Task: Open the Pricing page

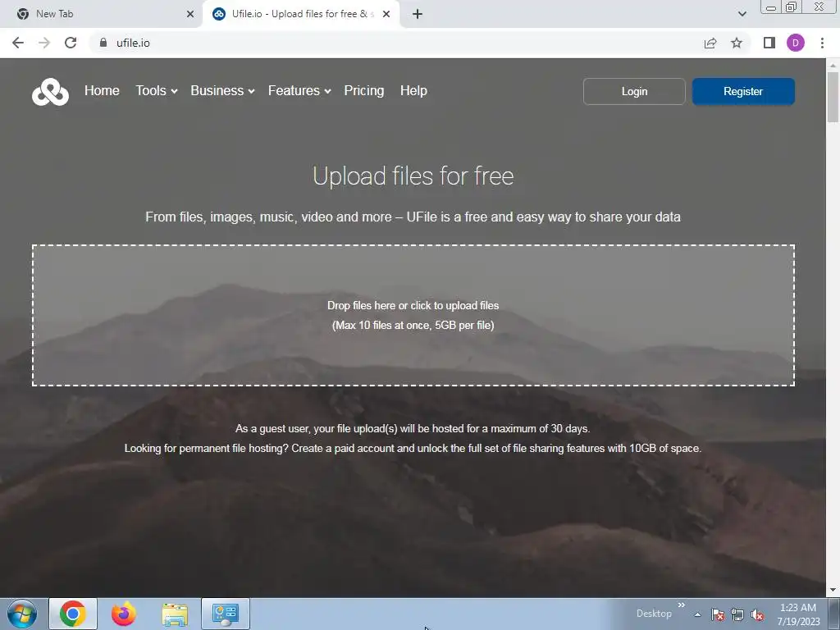Action: click(x=363, y=90)
